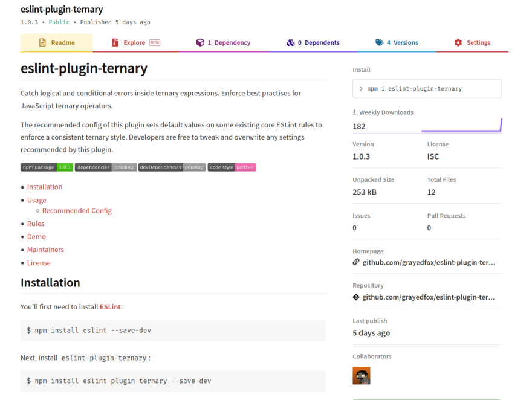This screenshot has width=532, height=400.
Task: Click the Unpacked Size value 253 kB
Action: (365, 192)
